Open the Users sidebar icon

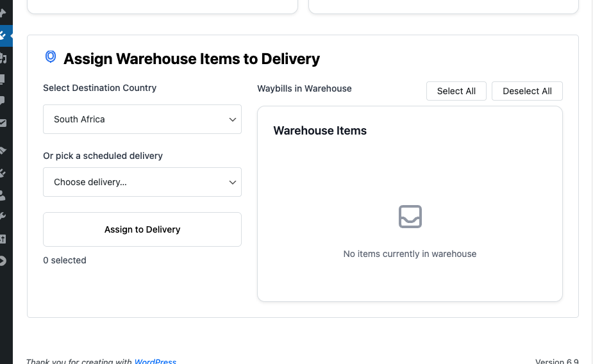pyautogui.click(x=3, y=195)
